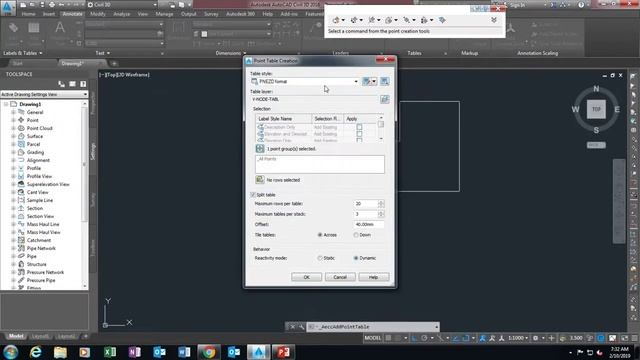
Task: Click the AutoCAD application menu logo
Action: pos(8,7)
